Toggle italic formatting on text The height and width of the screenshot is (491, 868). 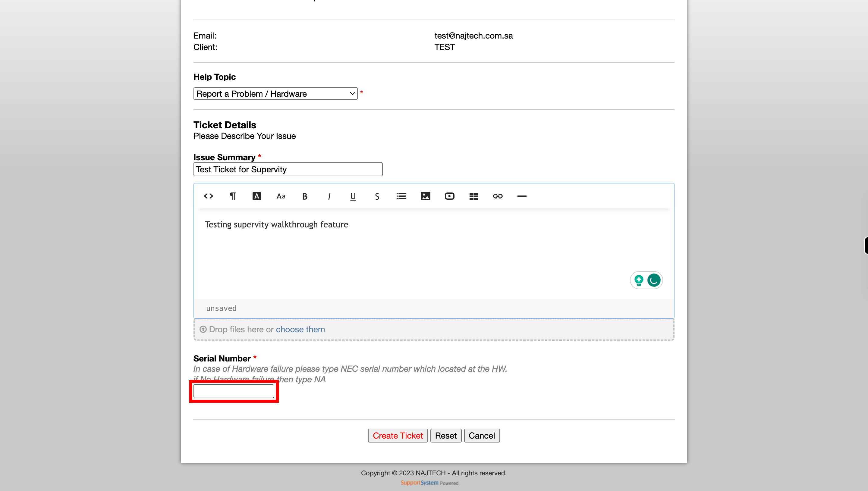click(329, 195)
